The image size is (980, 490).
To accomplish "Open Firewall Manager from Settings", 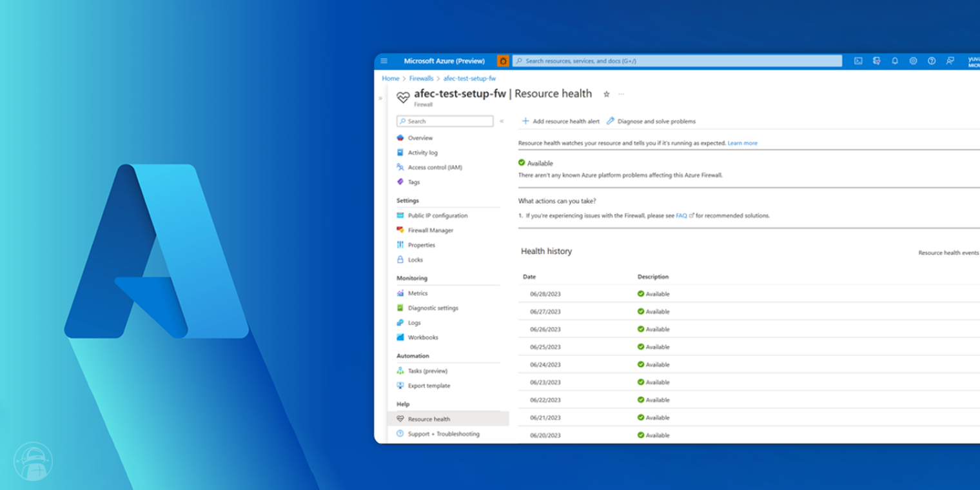I will 429,230.
